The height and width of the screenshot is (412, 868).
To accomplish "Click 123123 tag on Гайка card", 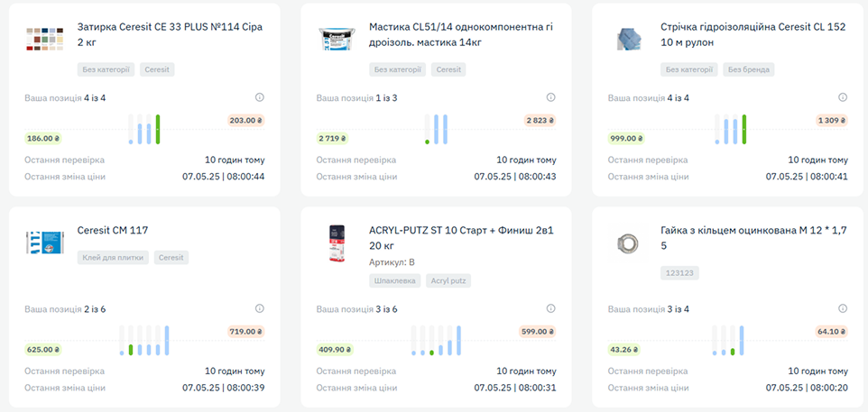I will tap(679, 273).
